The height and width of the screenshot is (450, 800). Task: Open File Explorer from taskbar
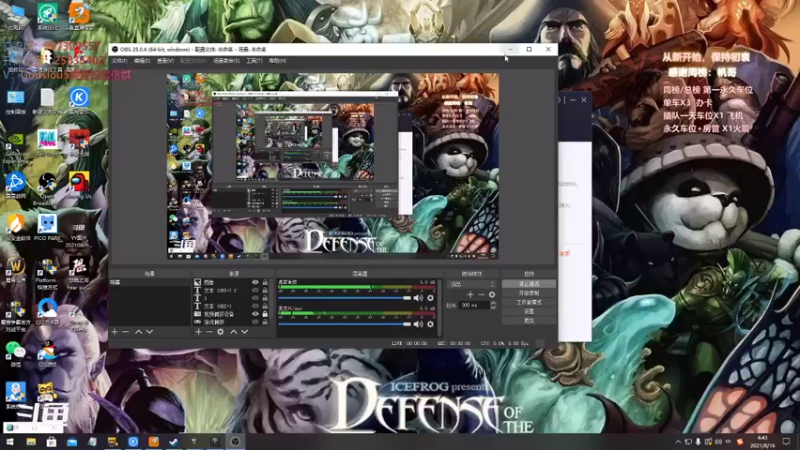[31, 441]
